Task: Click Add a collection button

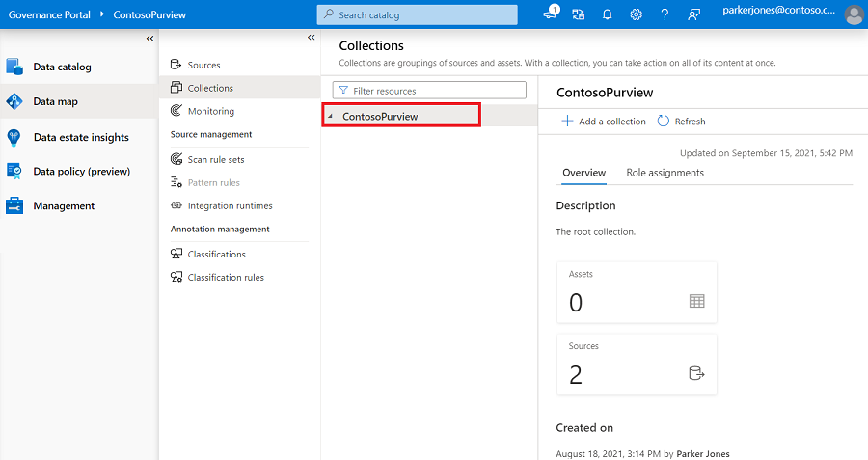Action: 603,122
